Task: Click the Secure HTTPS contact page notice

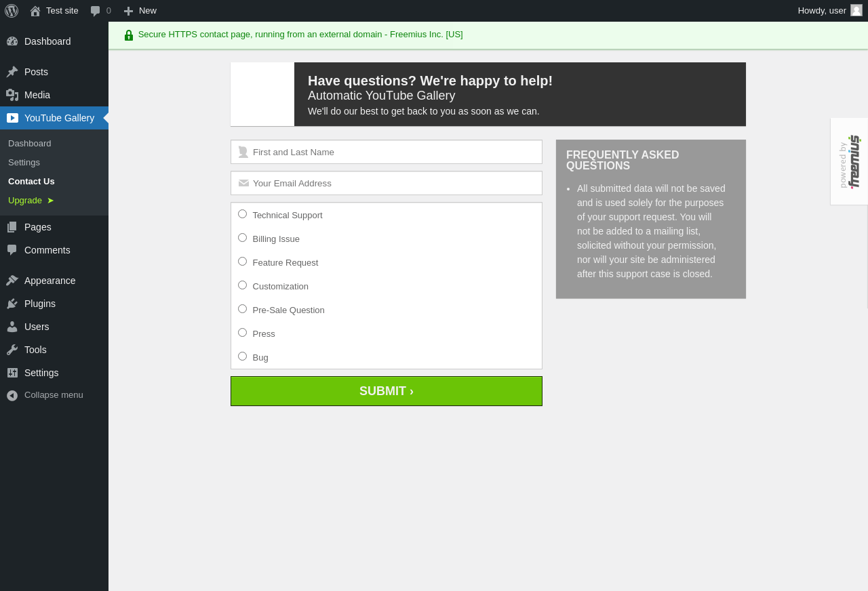Action: (x=300, y=35)
